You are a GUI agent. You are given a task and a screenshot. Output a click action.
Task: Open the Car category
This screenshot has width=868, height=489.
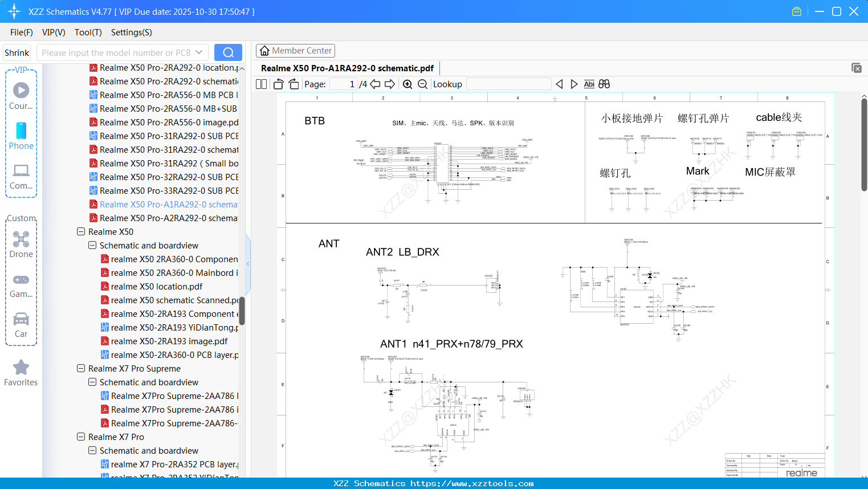21,325
